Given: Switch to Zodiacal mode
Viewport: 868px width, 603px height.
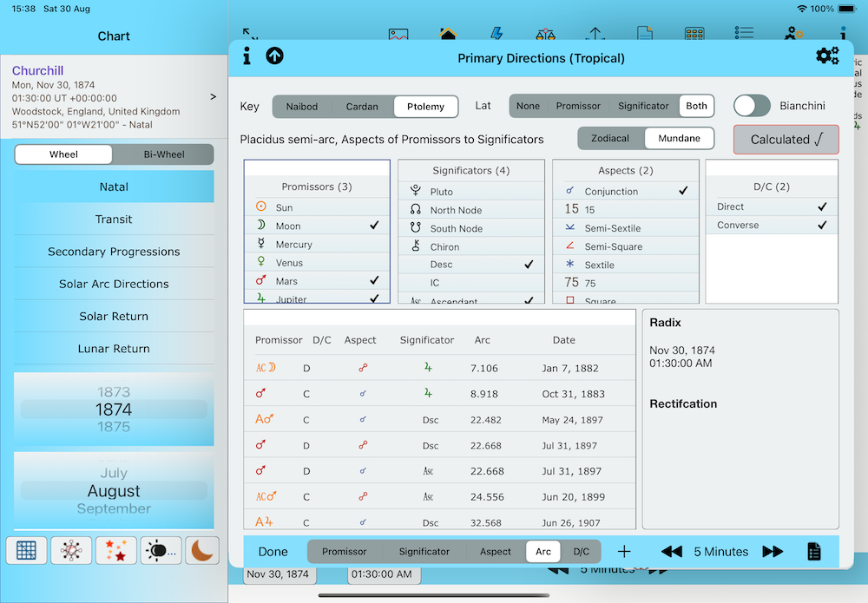Looking at the screenshot, I should point(610,138).
